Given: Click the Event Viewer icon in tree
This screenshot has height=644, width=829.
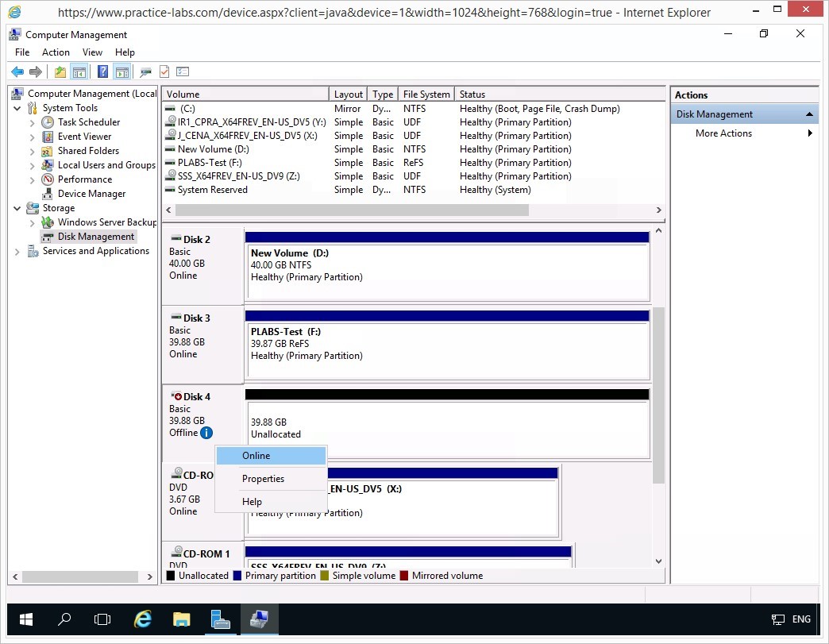Looking at the screenshot, I should pos(48,137).
